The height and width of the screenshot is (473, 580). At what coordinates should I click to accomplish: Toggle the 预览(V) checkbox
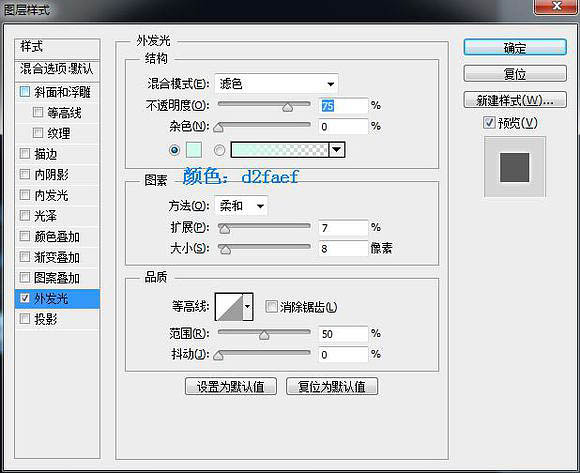point(489,122)
